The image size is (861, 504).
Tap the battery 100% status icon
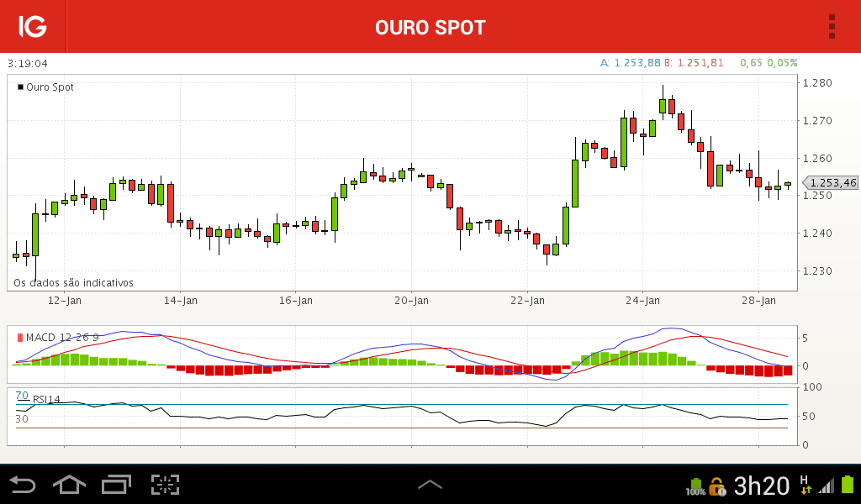[695, 486]
